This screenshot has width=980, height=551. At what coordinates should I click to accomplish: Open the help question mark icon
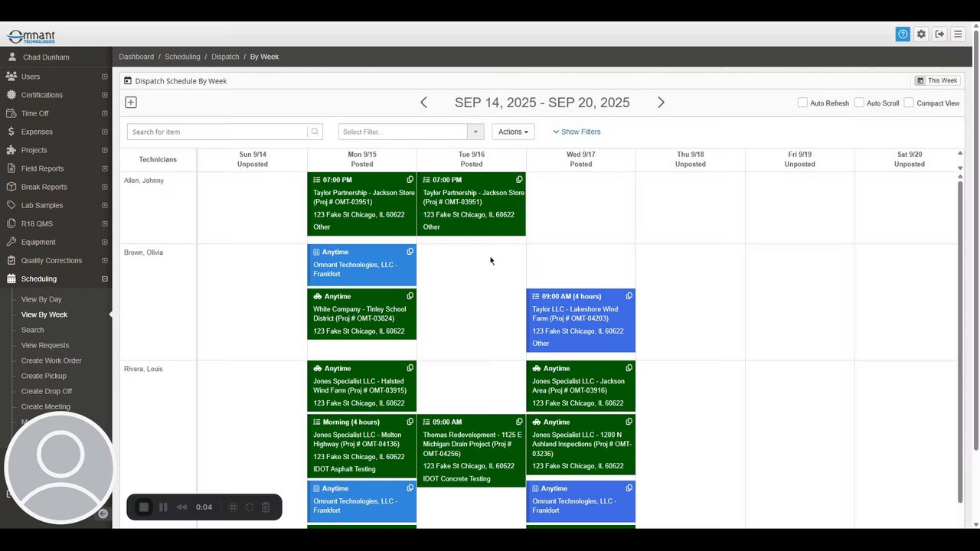903,34
